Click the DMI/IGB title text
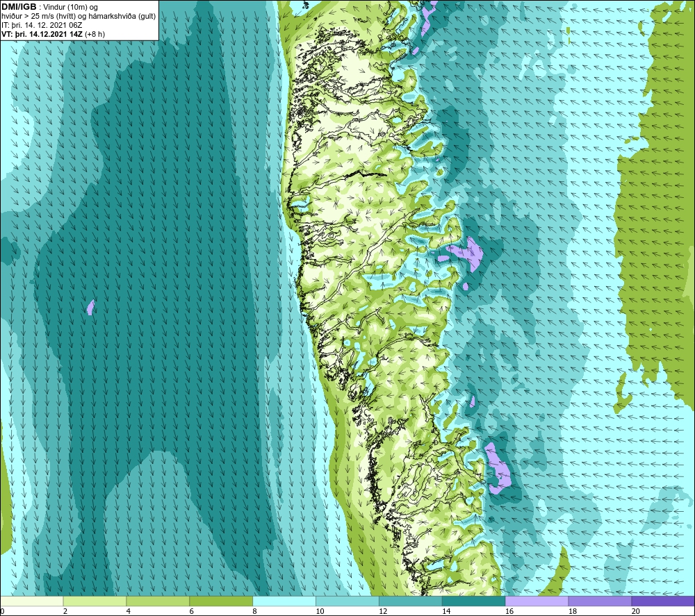 [x=19, y=7]
